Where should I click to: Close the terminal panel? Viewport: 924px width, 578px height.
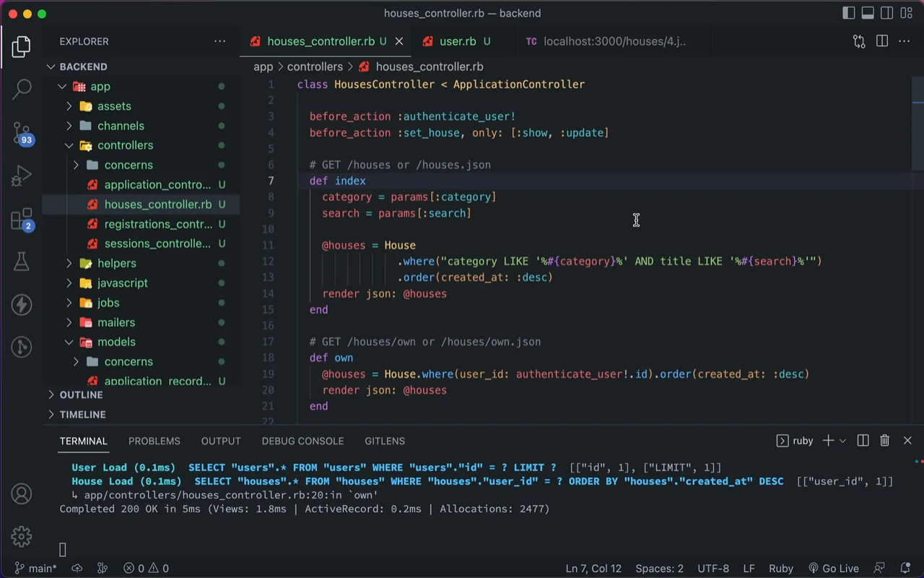pyautogui.click(x=908, y=441)
